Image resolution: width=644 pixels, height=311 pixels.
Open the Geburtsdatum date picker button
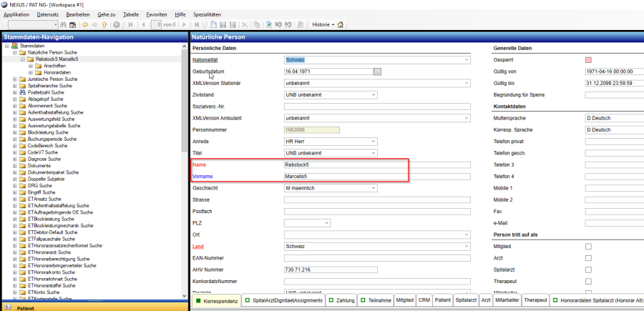[378, 71]
